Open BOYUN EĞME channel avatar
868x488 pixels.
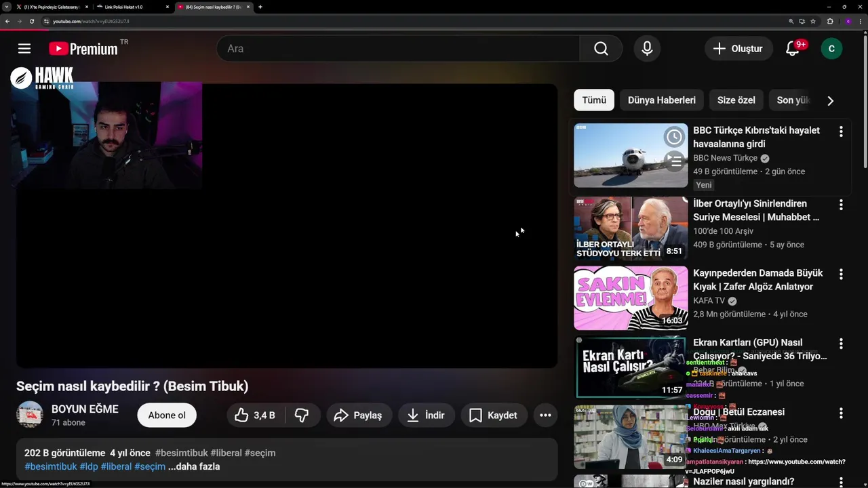pos(30,415)
